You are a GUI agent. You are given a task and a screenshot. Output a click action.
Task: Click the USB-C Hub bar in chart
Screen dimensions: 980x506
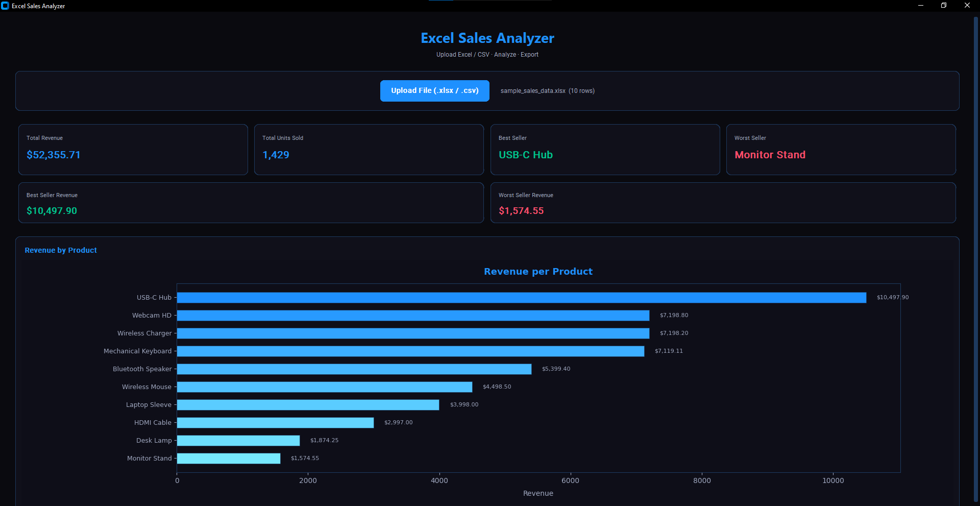(521, 298)
